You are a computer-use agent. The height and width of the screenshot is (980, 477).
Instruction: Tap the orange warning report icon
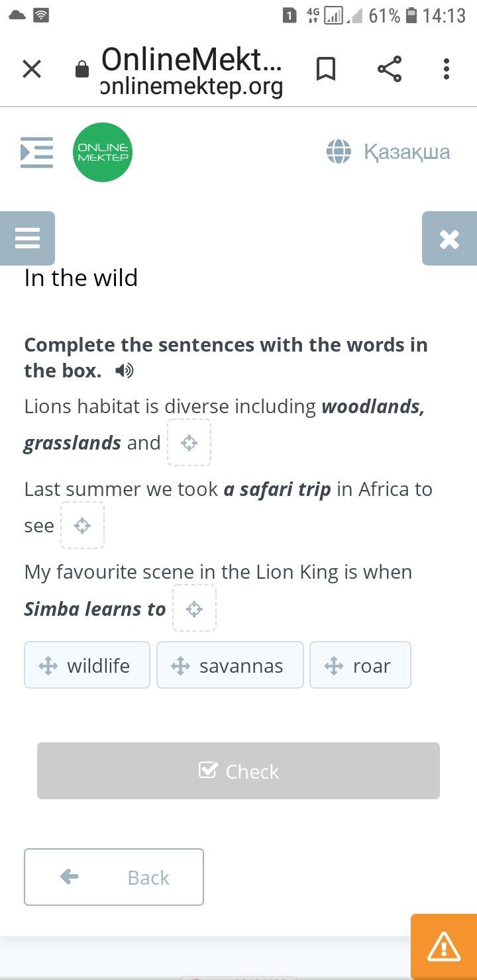coord(444,946)
